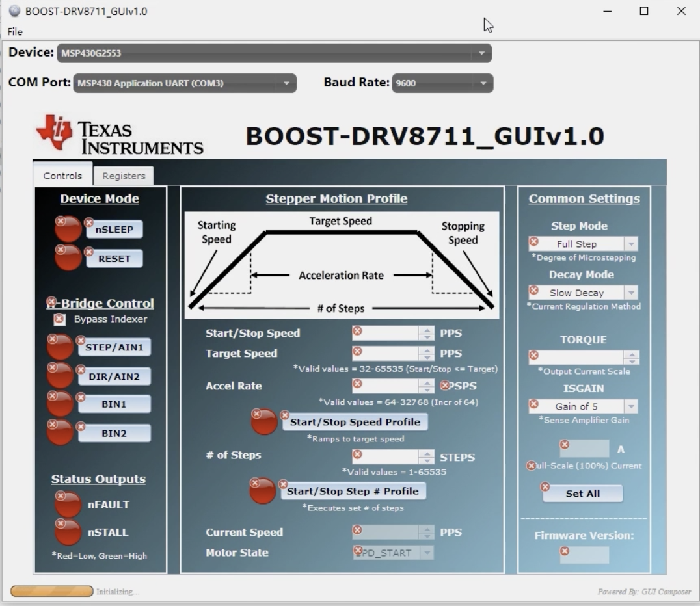This screenshot has width=700, height=606.
Task: Click the Texas Instruments logo
Action: point(120,135)
